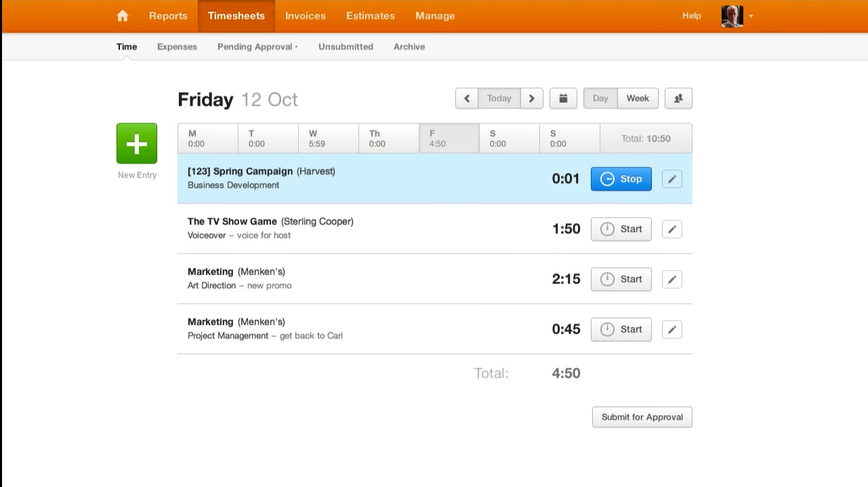Click the green New Entry plus button

[x=137, y=143]
